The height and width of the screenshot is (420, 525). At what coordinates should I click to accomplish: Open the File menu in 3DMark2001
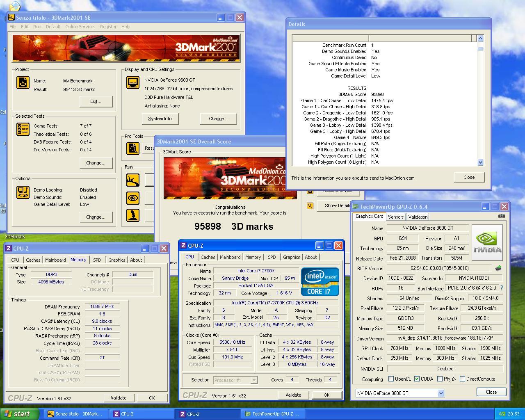[13, 27]
